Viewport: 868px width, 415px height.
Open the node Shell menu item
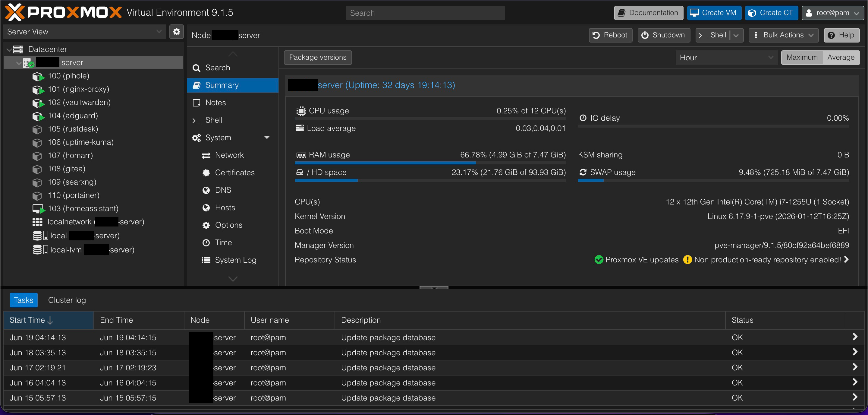coord(232,120)
